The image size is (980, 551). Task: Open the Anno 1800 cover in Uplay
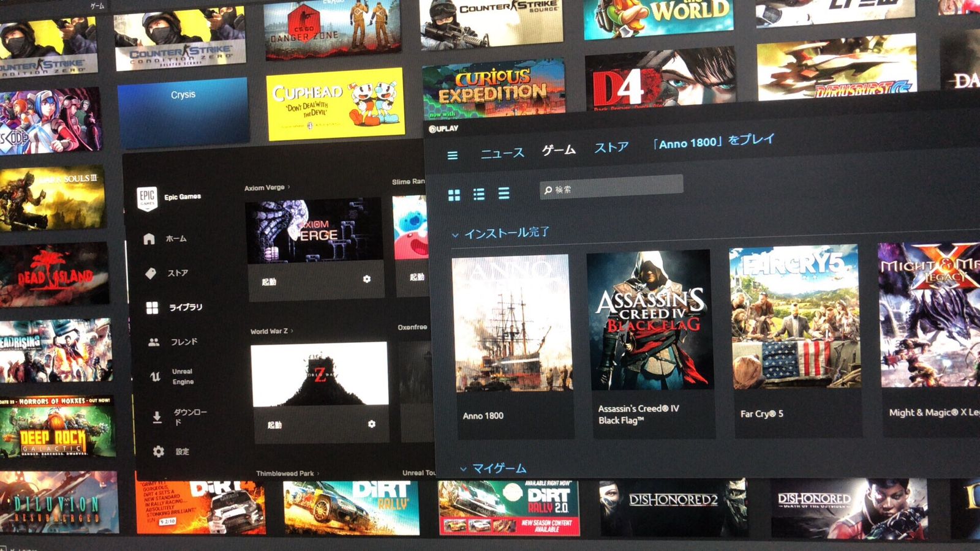coord(512,324)
